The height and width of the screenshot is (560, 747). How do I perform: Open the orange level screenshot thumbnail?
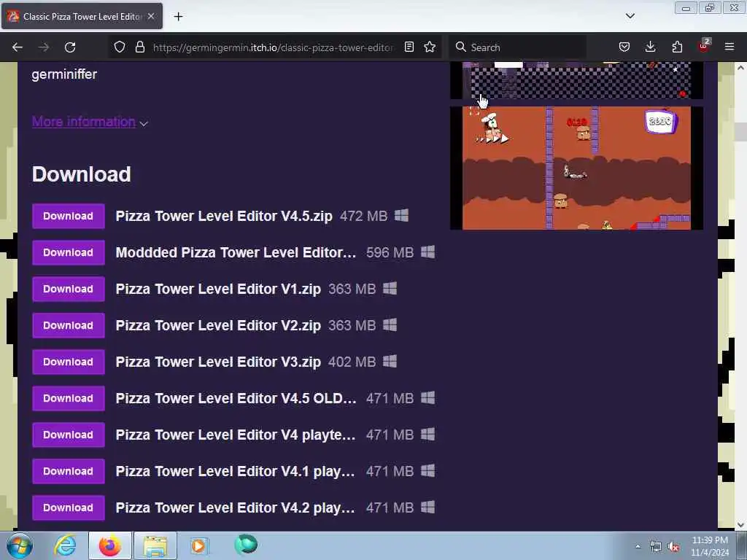[576, 168]
